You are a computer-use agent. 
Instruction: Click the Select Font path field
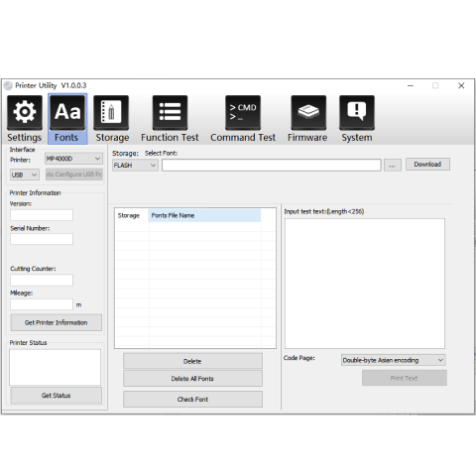pos(272,165)
